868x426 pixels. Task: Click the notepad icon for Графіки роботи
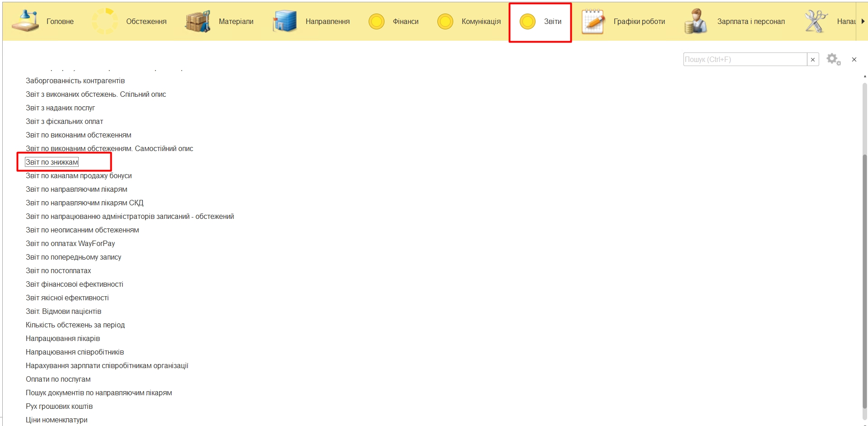click(593, 21)
